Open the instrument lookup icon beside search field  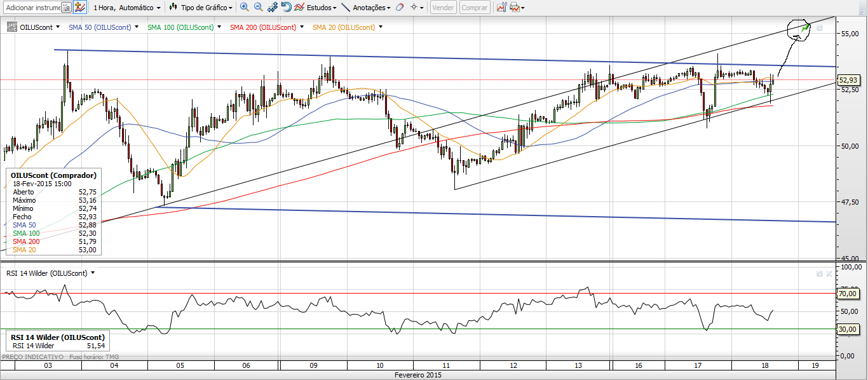[x=67, y=8]
